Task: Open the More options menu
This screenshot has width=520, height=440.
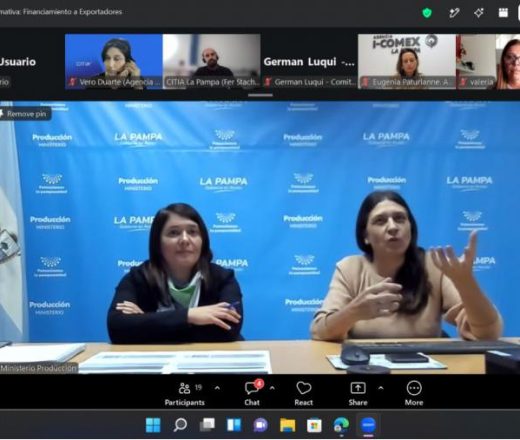Action: coord(414,394)
